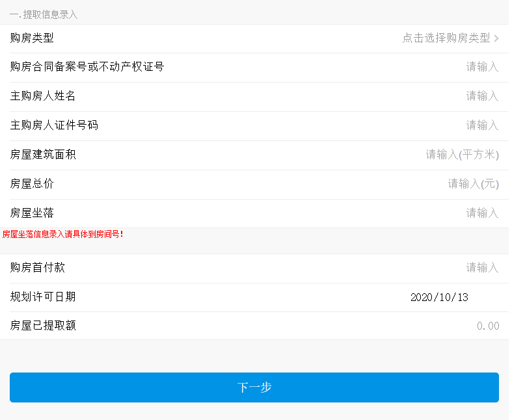This screenshot has width=510, height=420.
Task: Click the 主购房人姓名 input placeholder
Action: (x=482, y=96)
